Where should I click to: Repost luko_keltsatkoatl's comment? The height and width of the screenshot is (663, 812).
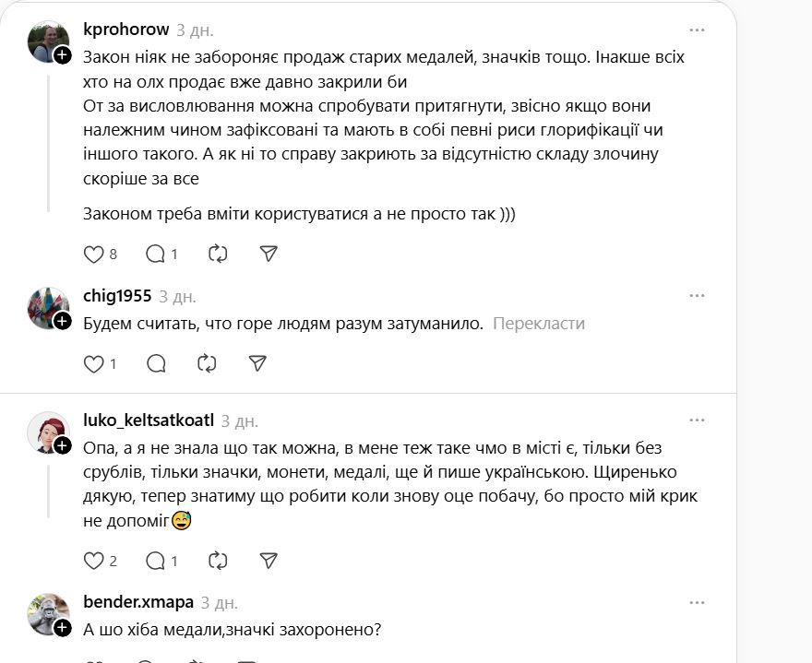(218, 560)
